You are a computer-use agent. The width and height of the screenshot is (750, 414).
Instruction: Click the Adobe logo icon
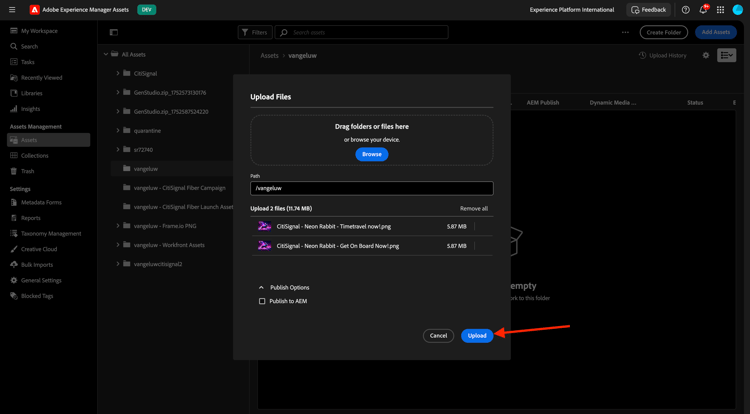(34, 10)
